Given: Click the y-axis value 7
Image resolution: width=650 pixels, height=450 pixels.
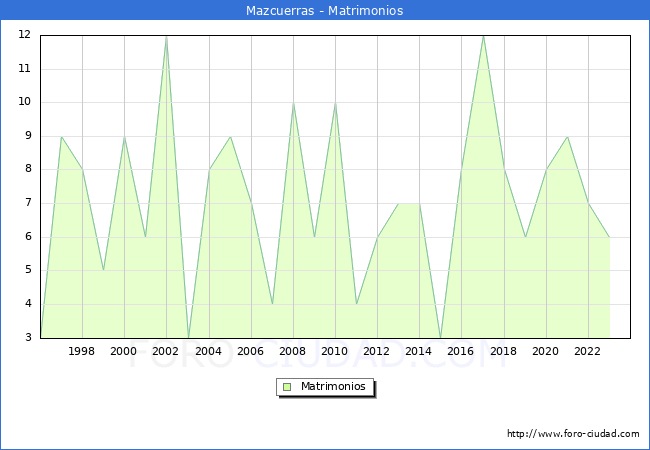Looking at the screenshot, I should coord(28,203).
